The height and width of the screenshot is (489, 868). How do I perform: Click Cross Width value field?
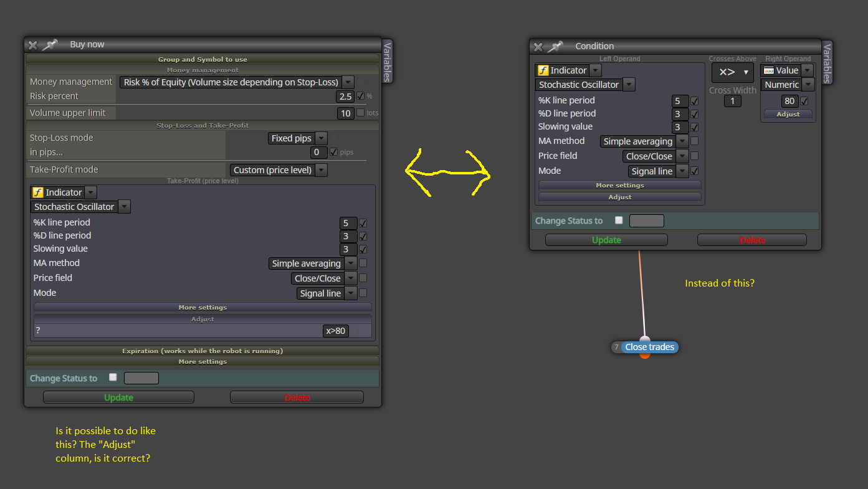733,101
